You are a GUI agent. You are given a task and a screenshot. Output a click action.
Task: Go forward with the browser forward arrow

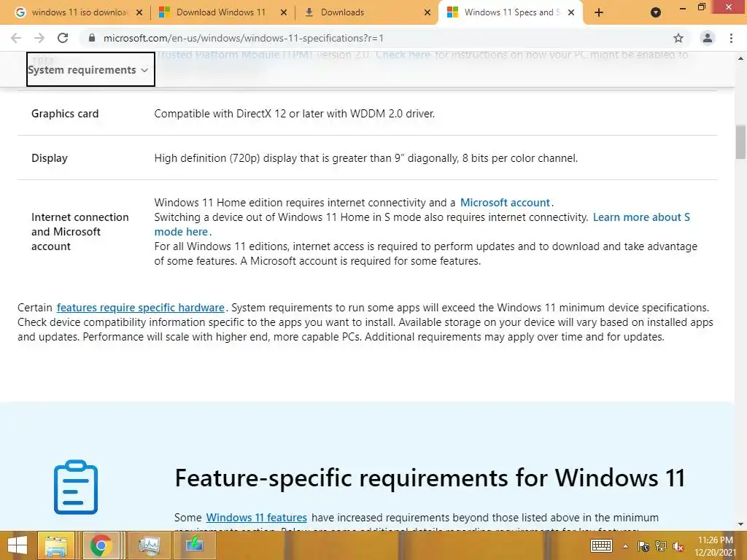point(39,38)
